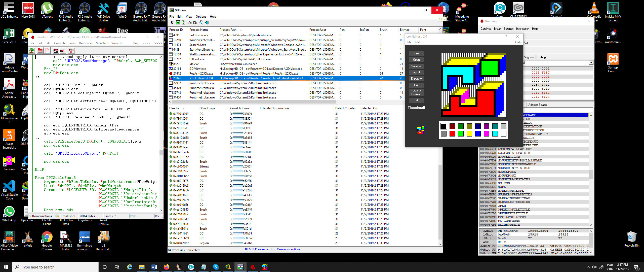The image size is (644, 272).
Task: Switch to RosAsm rose icon on taskbar
Action: (253, 267)
